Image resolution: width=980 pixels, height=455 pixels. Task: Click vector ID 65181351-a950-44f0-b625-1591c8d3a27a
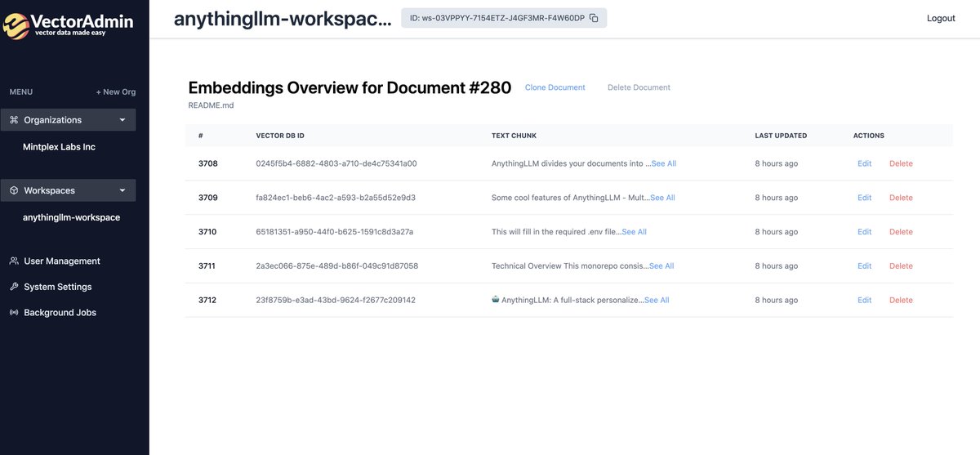coord(335,232)
